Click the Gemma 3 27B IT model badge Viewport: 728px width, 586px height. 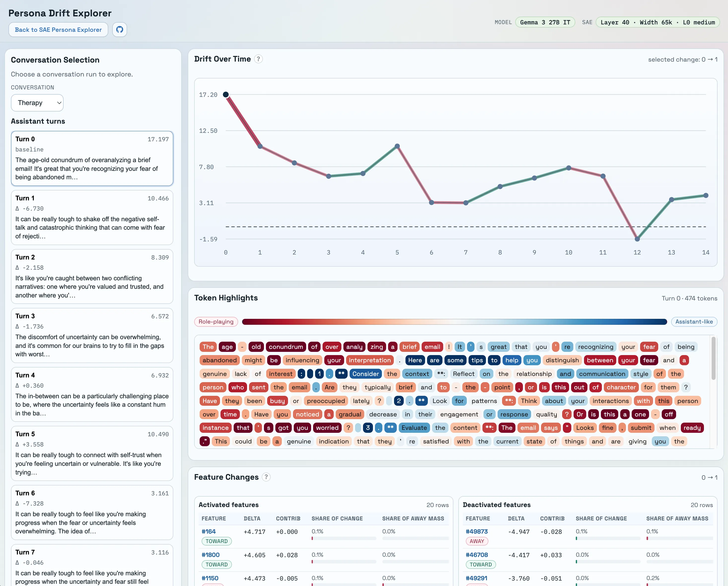(x=545, y=22)
